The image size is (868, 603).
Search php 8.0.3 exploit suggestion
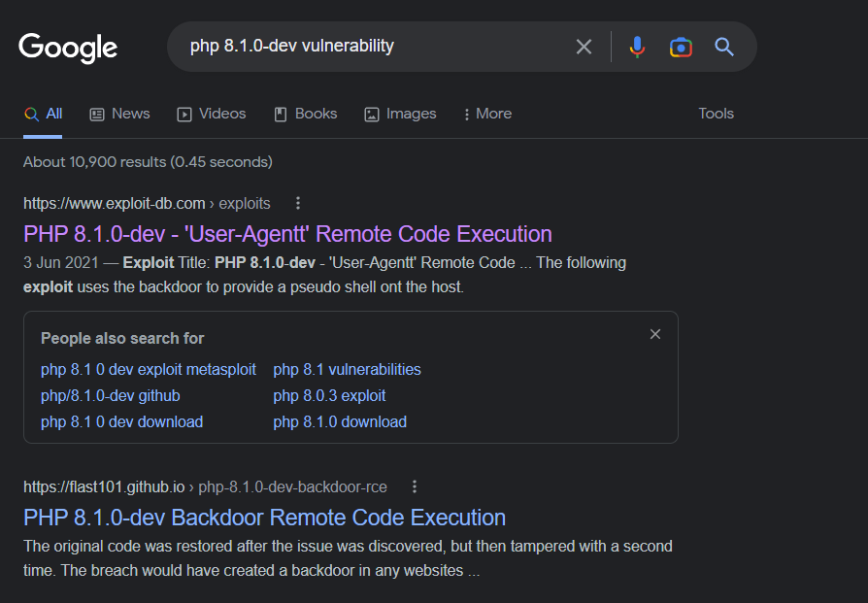(329, 396)
